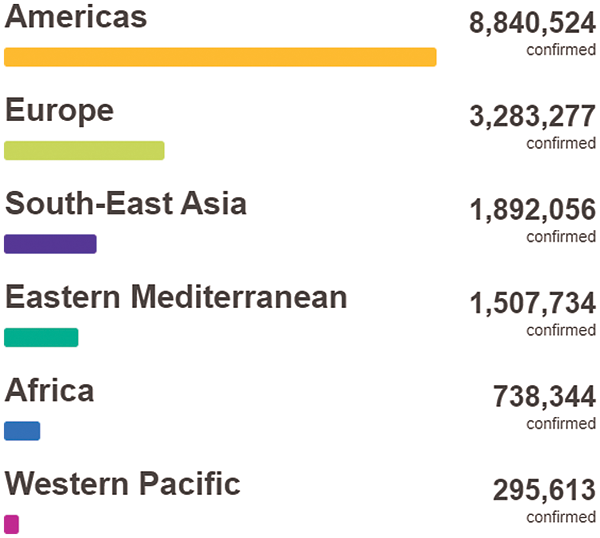Click the magenta Western Pacific bar

[11, 524]
